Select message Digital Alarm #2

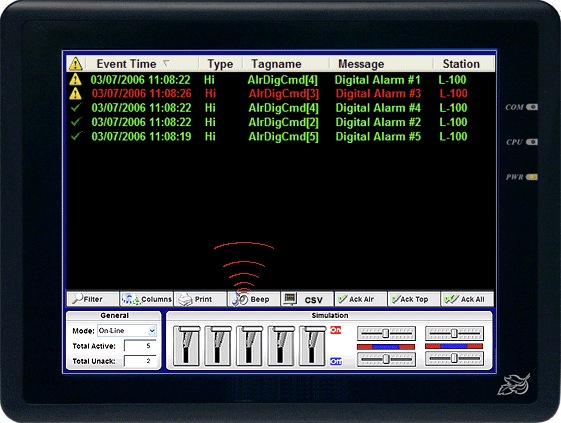click(x=378, y=122)
